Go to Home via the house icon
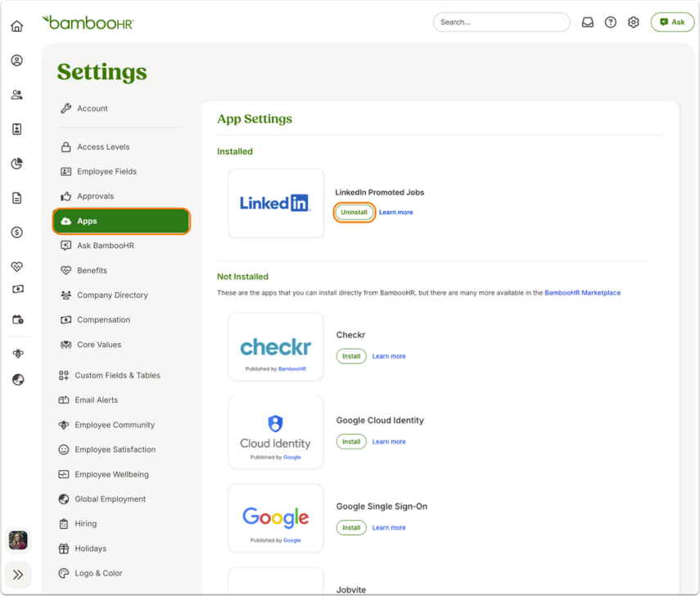700x596 pixels. point(17,26)
